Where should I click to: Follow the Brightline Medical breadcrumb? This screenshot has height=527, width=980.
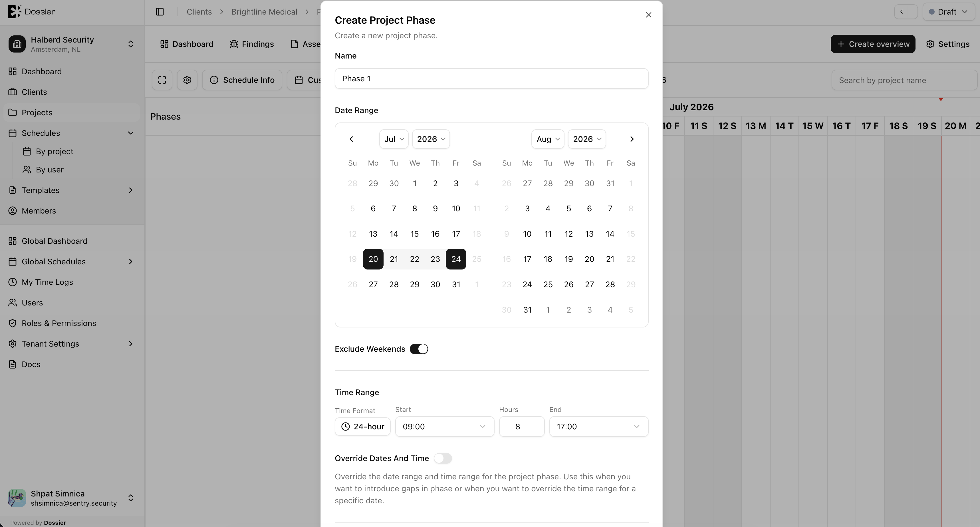[264, 12]
